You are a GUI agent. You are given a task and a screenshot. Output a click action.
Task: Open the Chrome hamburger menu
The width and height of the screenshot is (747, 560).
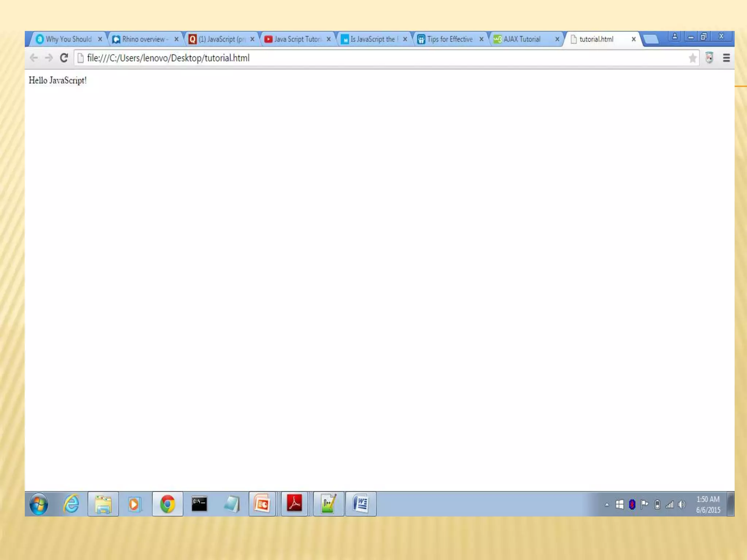pos(726,58)
